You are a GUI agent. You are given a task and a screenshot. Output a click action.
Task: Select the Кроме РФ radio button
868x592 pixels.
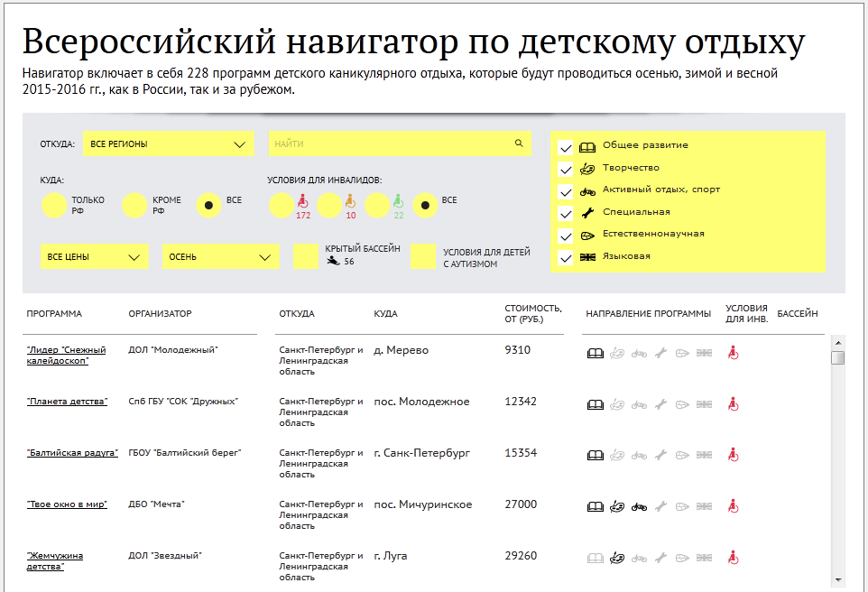click(x=134, y=206)
